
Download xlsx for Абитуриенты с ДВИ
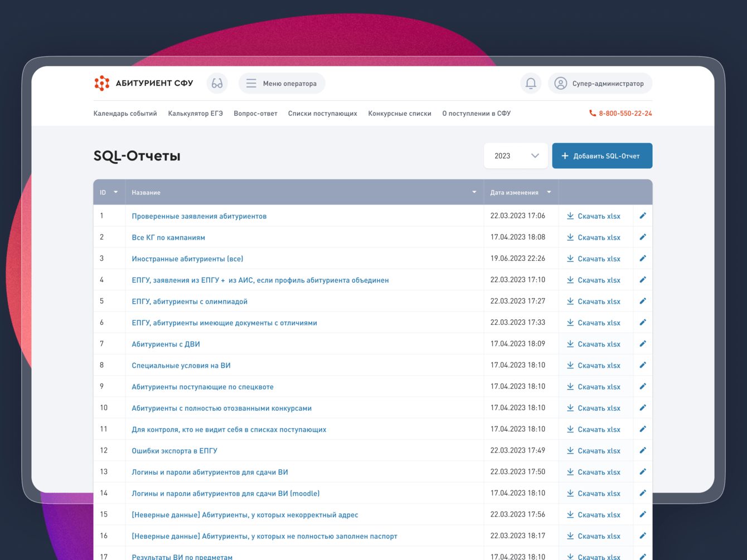594,344
